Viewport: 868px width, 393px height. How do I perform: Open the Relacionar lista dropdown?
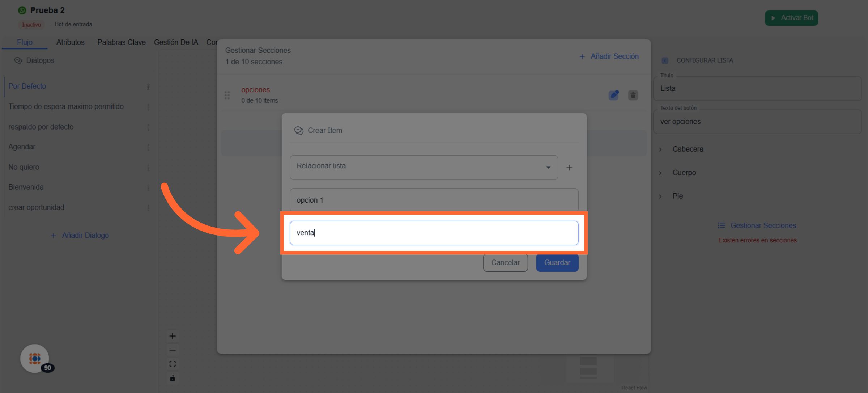click(x=424, y=168)
